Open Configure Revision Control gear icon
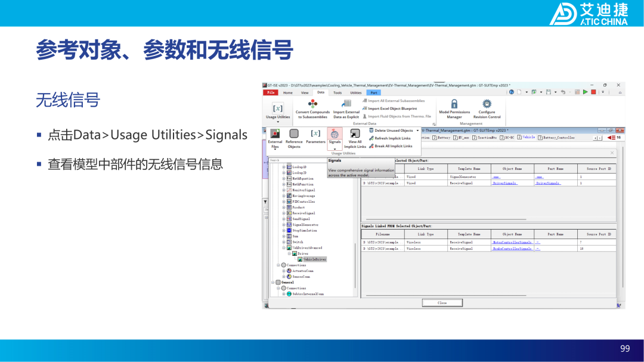Screen dimensions: 644x362 point(487,104)
